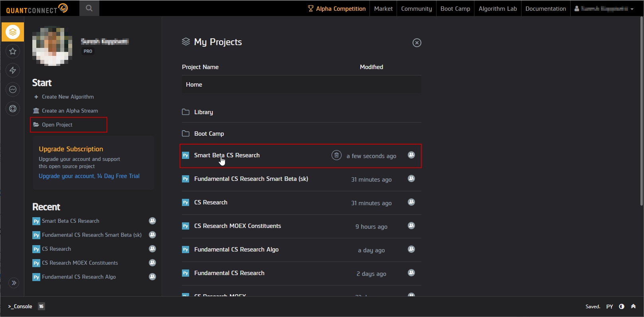Open Fundamental CS Research Smart Beta (sk) project
Screen dimensions: 644x317
pos(251,179)
